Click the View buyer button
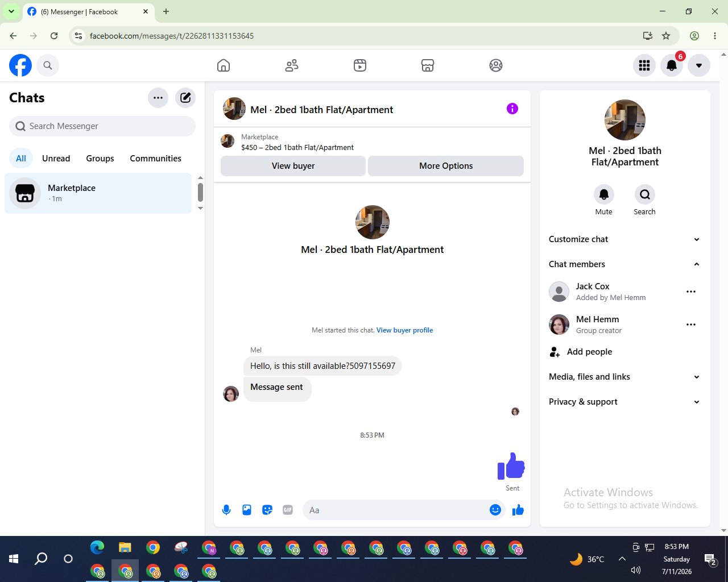Image resolution: width=728 pixels, height=582 pixels. (x=293, y=166)
